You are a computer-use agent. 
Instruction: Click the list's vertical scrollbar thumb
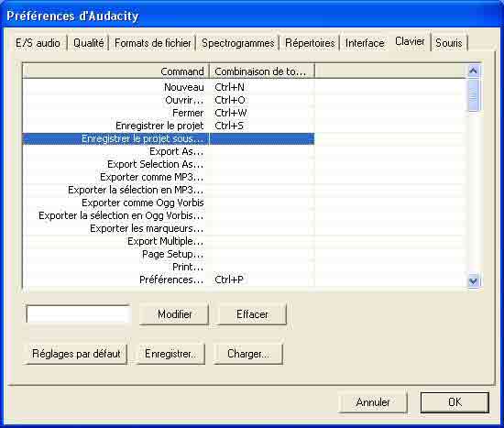coord(473,95)
